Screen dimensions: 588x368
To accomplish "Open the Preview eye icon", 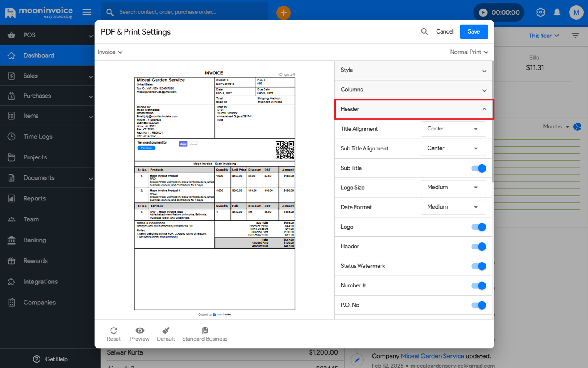I will [140, 330].
